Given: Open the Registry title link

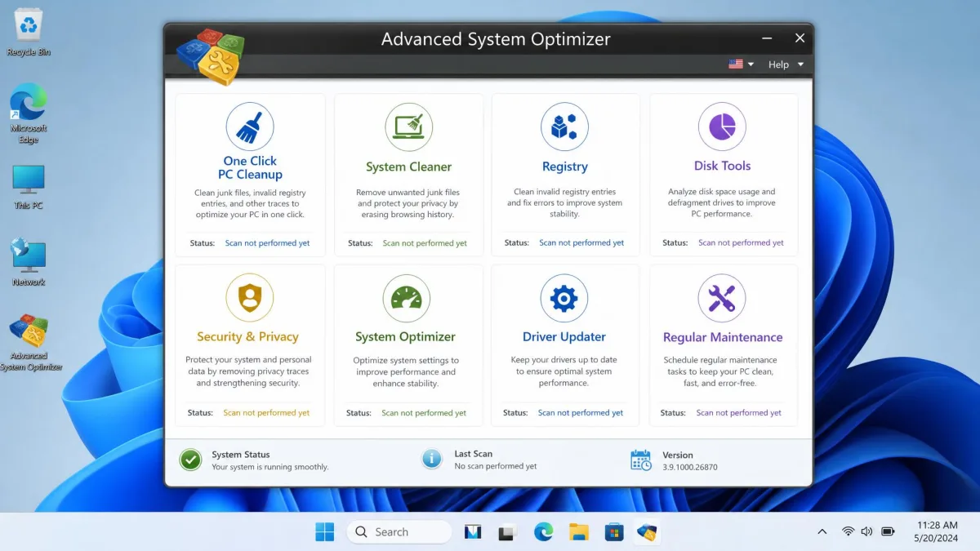Looking at the screenshot, I should 564,167.
